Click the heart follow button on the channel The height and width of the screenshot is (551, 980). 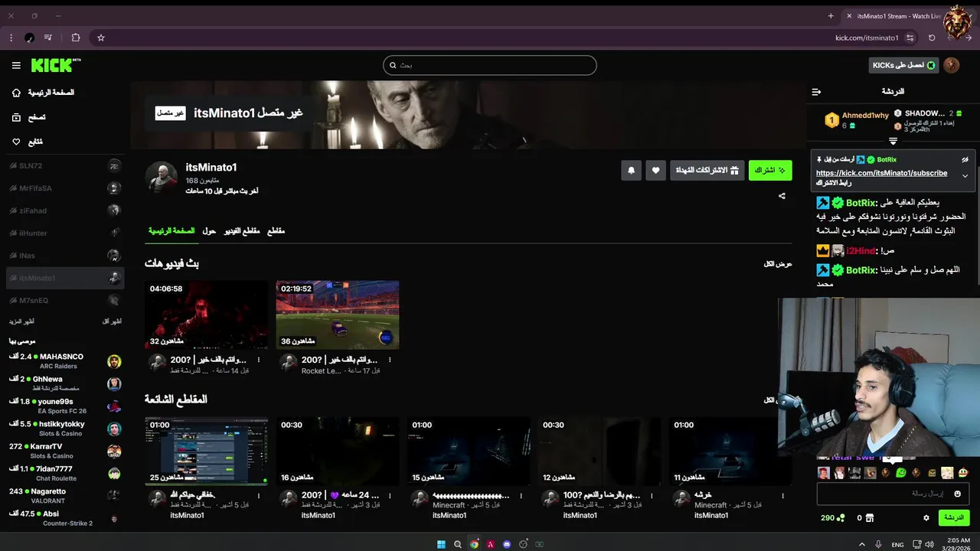655,170
